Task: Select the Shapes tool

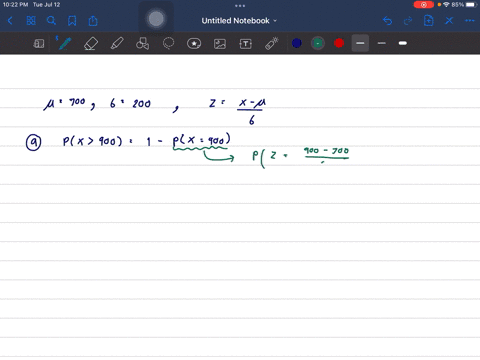Action: tap(143, 43)
